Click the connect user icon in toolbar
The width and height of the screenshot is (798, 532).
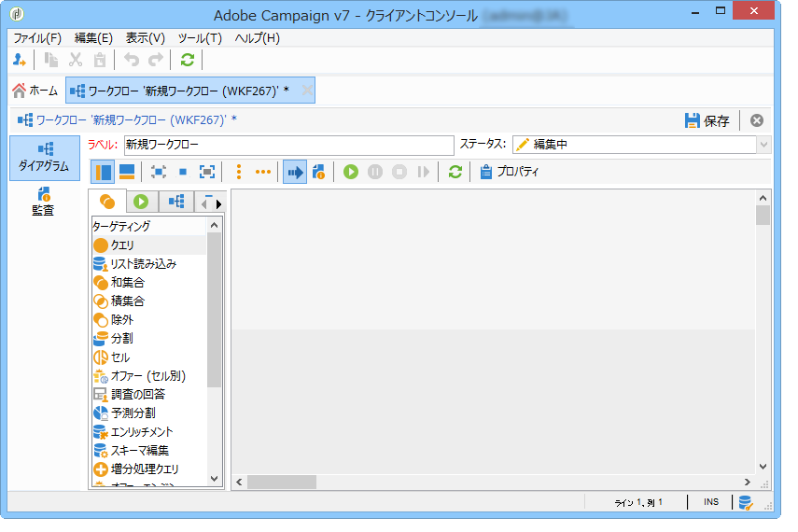20,60
